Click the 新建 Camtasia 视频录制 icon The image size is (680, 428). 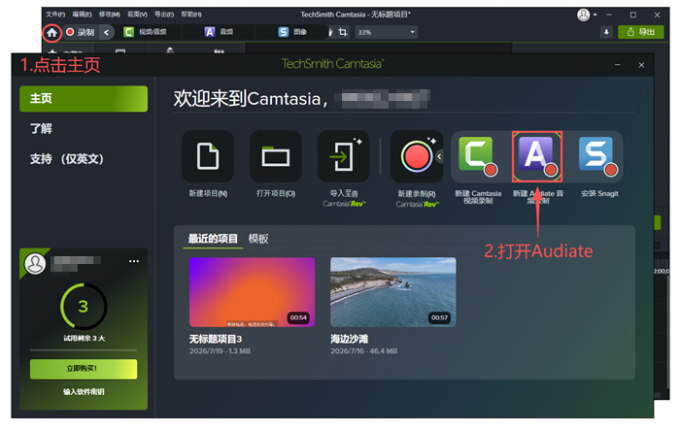[x=478, y=156]
